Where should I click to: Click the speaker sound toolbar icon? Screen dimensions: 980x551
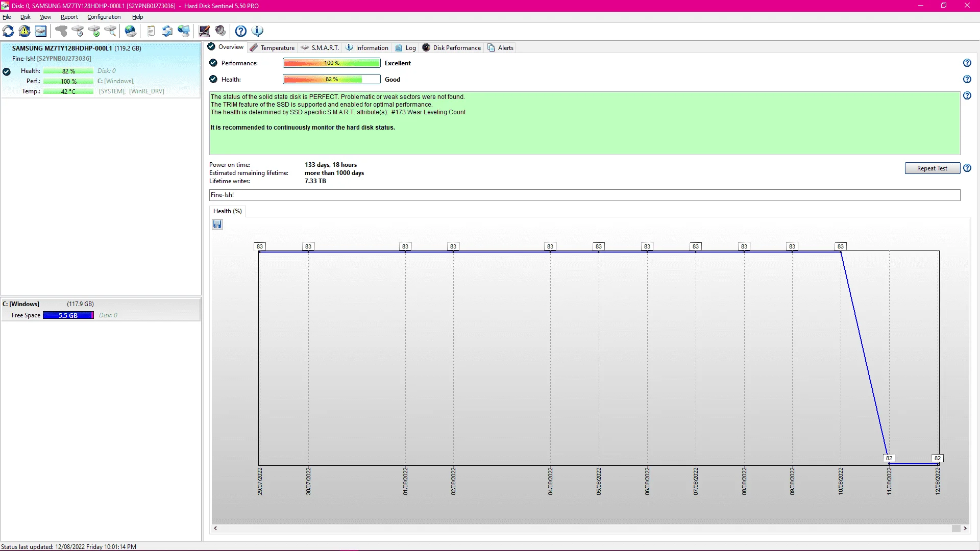(220, 31)
